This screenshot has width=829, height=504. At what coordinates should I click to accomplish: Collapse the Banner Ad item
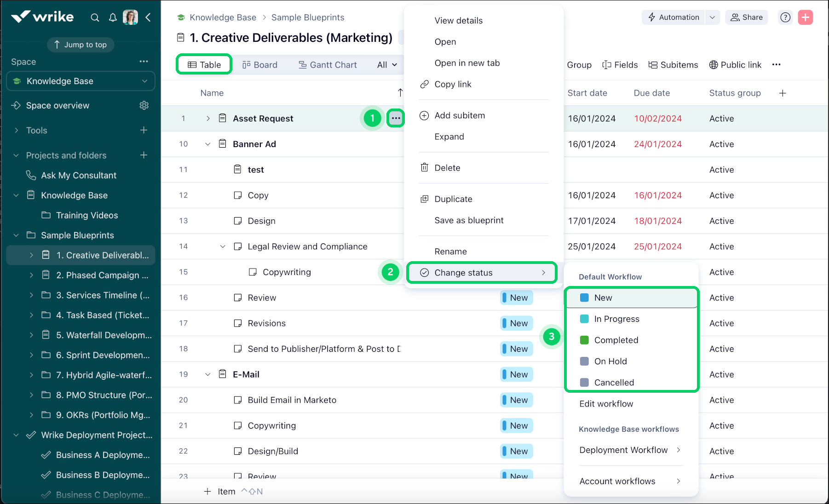click(208, 144)
